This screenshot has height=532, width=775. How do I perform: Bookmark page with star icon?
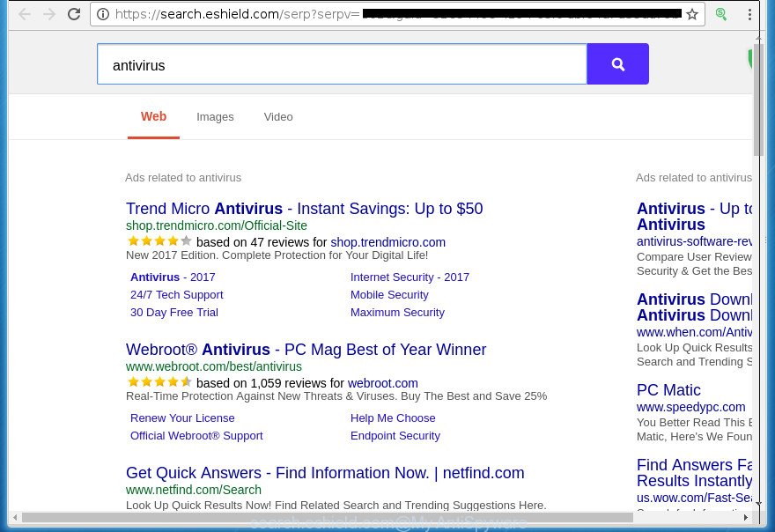pos(692,14)
